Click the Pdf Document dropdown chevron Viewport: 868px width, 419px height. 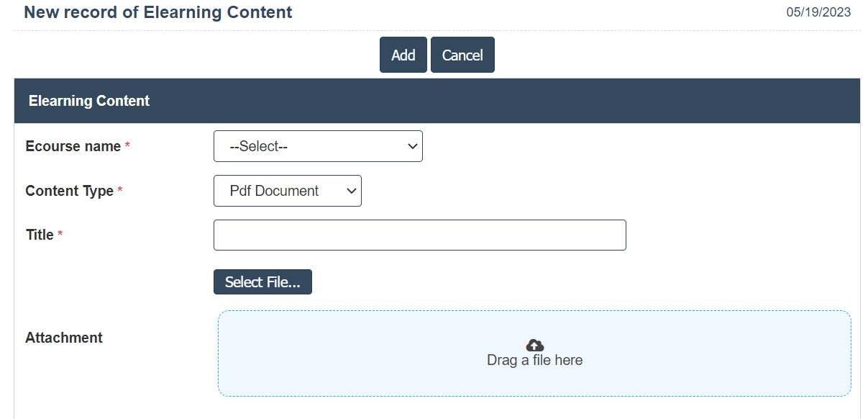pos(351,191)
